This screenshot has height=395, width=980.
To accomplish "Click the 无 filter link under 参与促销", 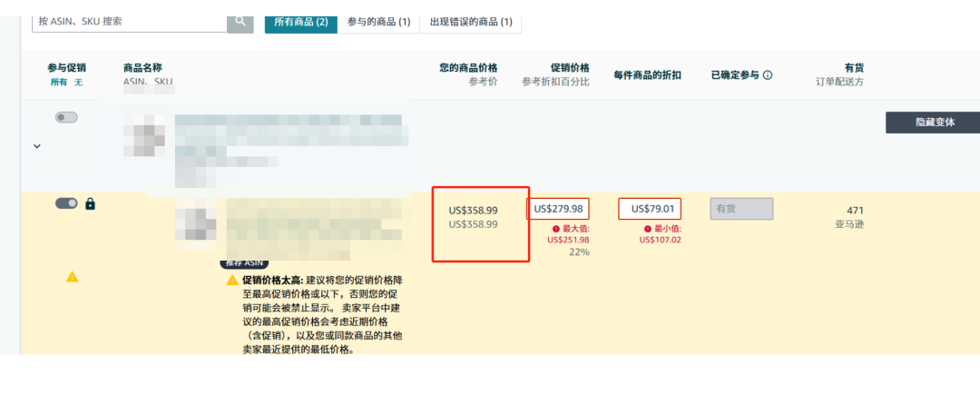I will pyautogui.click(x=78, y=83).
